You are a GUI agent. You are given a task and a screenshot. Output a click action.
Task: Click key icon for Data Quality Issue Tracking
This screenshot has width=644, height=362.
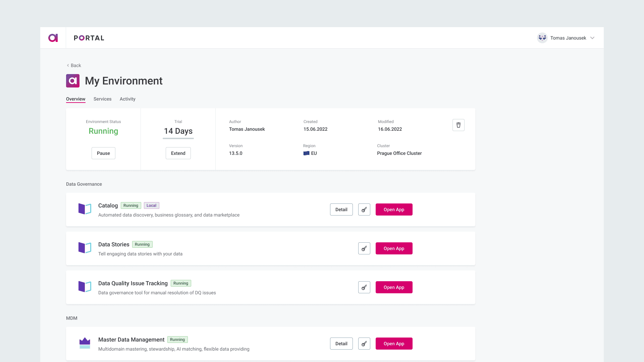click(364, 287)
